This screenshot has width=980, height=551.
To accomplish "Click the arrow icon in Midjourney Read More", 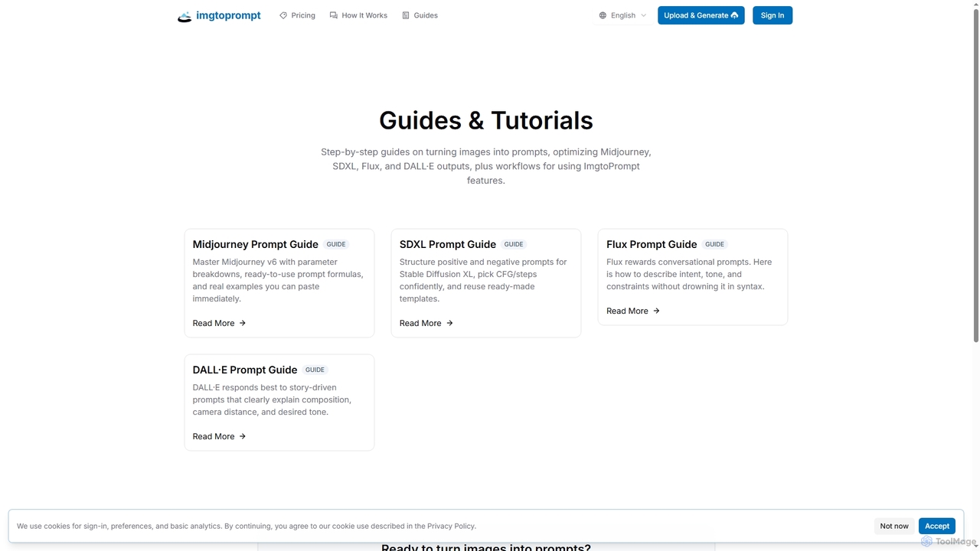I will point(243,323).
